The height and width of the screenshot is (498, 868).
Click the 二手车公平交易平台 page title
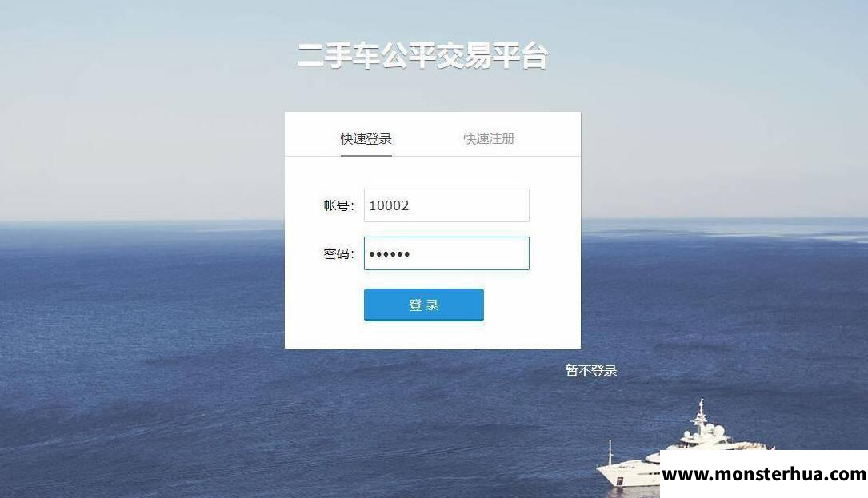click(422, 55)
